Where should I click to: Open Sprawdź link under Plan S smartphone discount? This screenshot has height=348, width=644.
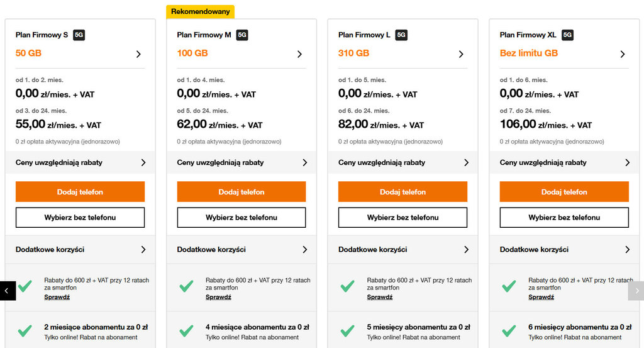click(57, 297)
